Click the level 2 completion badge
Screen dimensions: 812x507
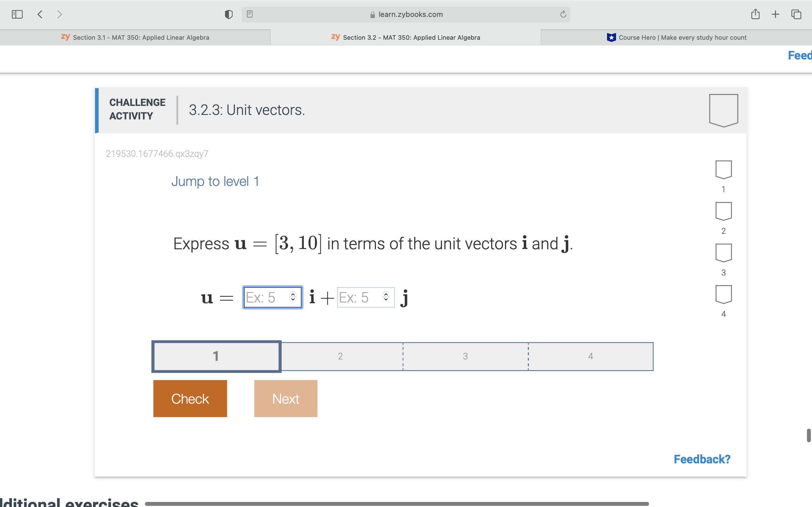point(723,211)
